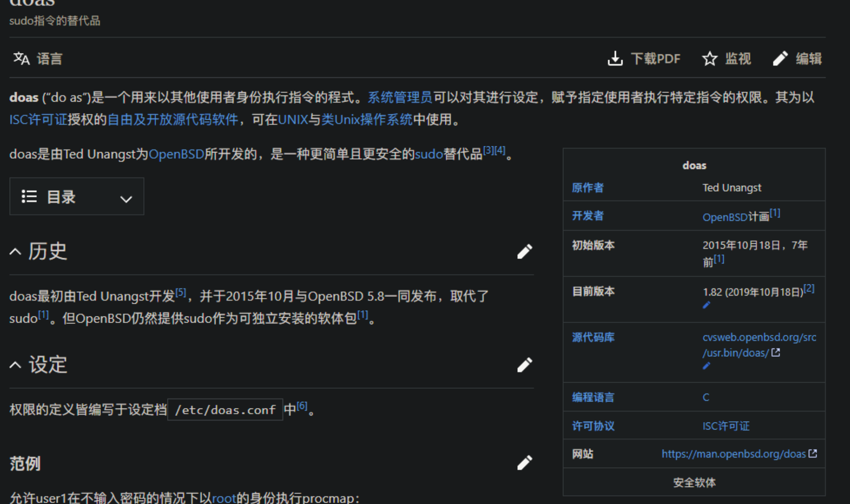
Task: Click the 初始版本 infobox label
Action: pos(593,245)
